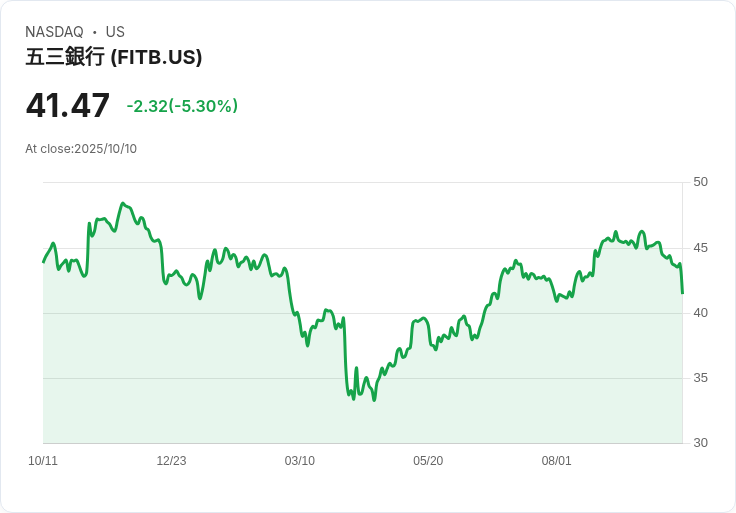This screenshot has height=513, width=736.
Task: Click the 10/11 date axis label
Action: click(43, 460)
